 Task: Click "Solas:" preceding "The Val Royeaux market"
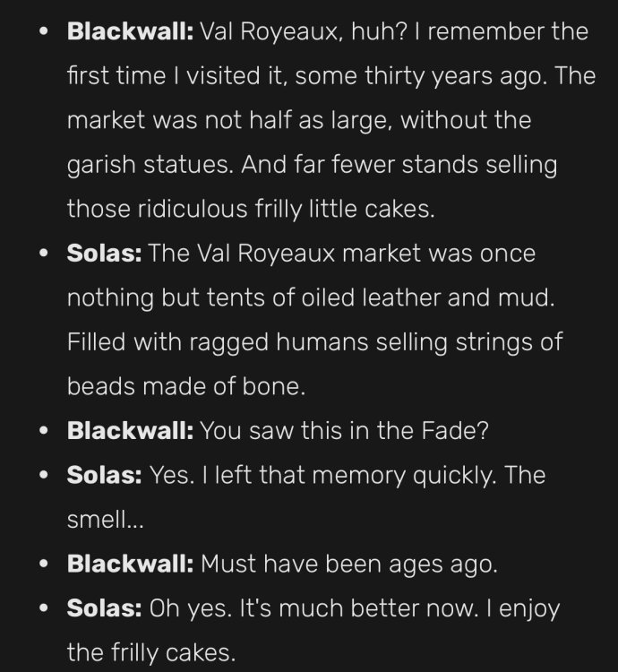(105, 254)
